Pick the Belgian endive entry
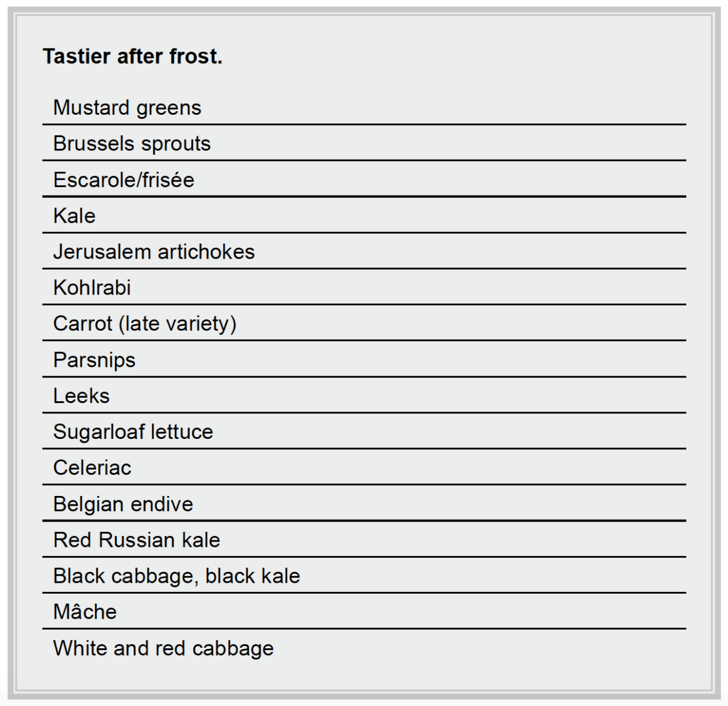This screenshot has width=728, height=706. [123, 504]
